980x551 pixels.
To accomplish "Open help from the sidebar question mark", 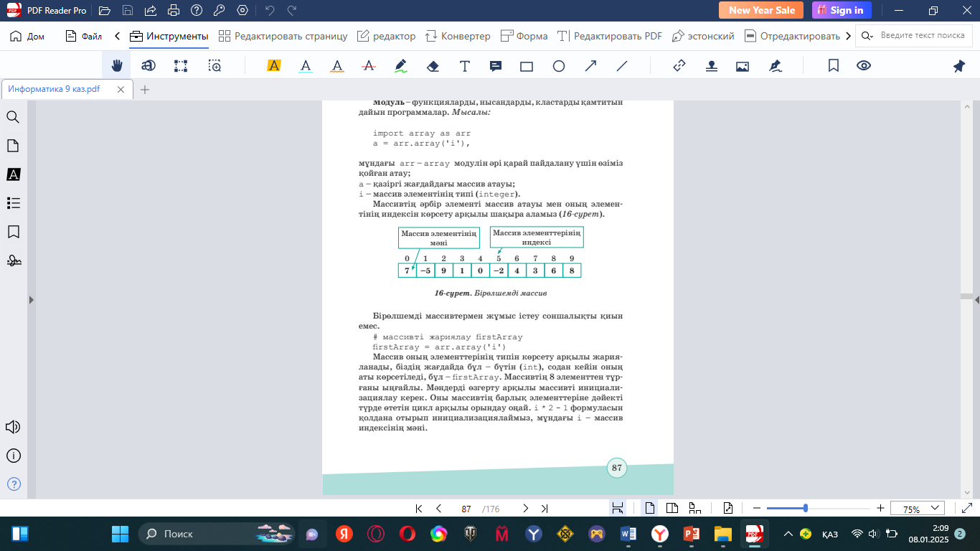I will click(x=13, y=484).
